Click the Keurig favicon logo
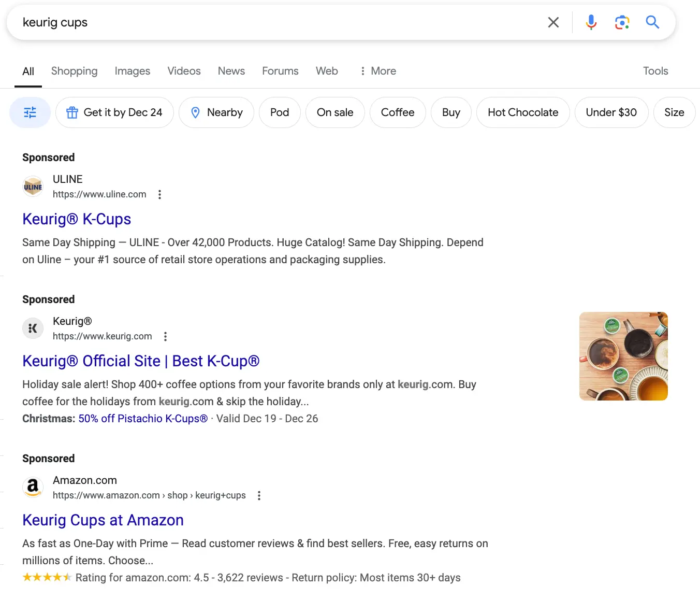Viewport: 700px width, 600px height. coord(33,328)
